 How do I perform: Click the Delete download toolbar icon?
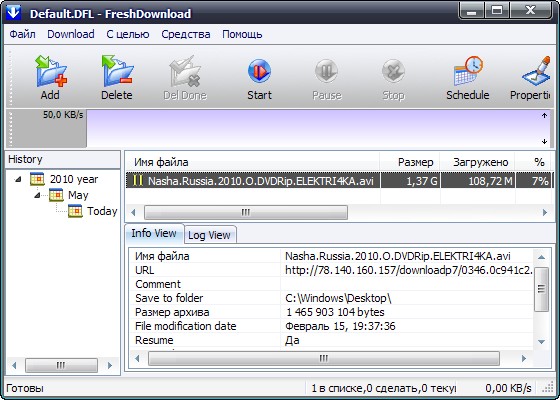(x=118, y=71)
